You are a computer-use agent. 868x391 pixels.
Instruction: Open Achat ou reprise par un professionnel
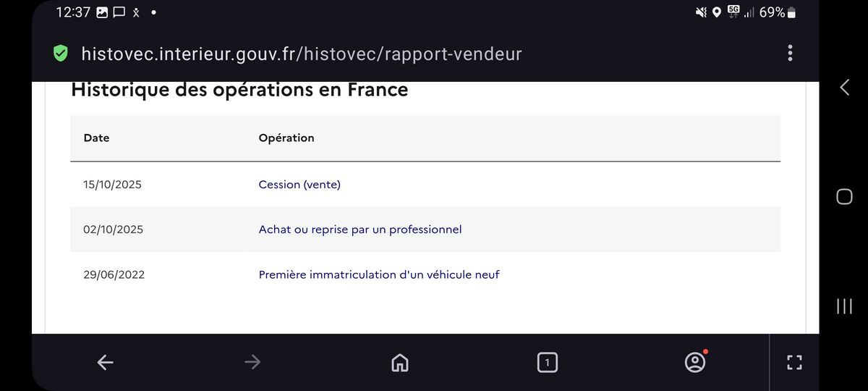click(359, 230)
